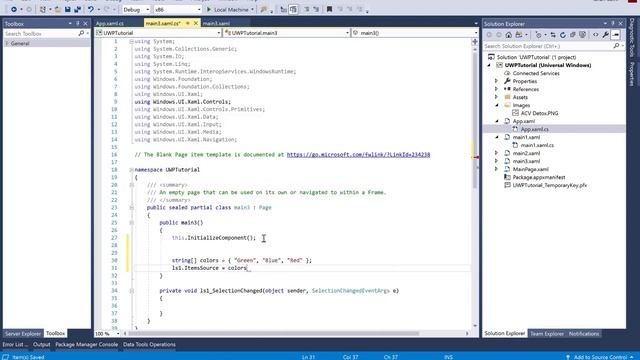Select UWPTutorial_TemporaryKey.pfx file
This screenshot has height=360, width=640.
(549, 185)
